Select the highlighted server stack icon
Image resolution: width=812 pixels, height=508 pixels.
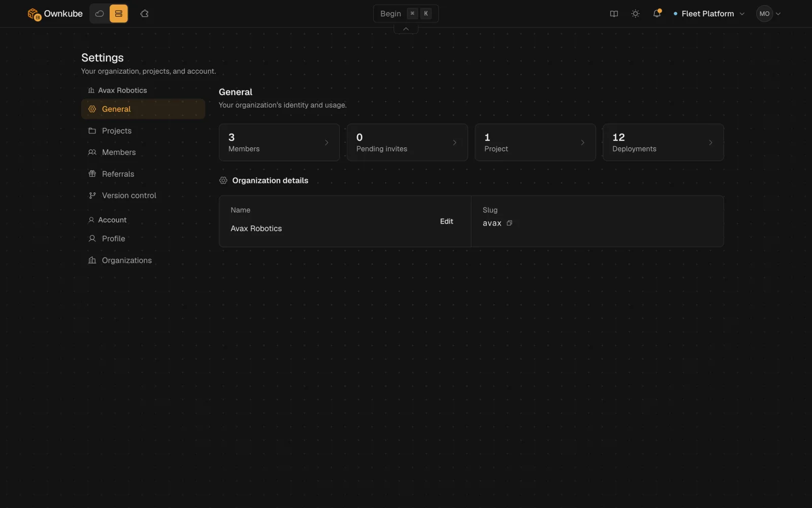[119, 14]
